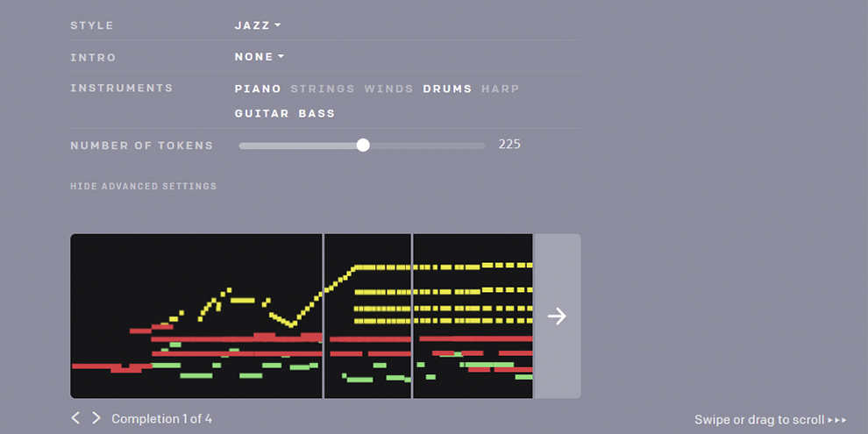Enable the Winds instrument
Screen dimensions: 868x434
tap(388, 89)
